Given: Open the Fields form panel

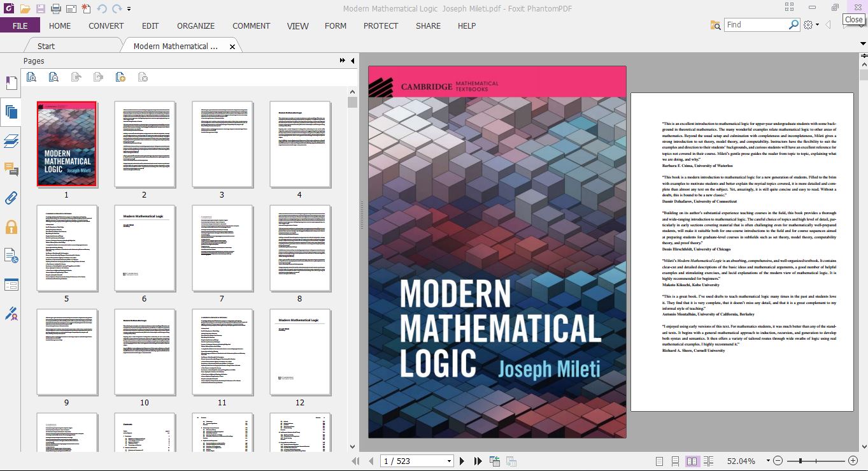Looking at the screenshot, I should pos(11,284).
